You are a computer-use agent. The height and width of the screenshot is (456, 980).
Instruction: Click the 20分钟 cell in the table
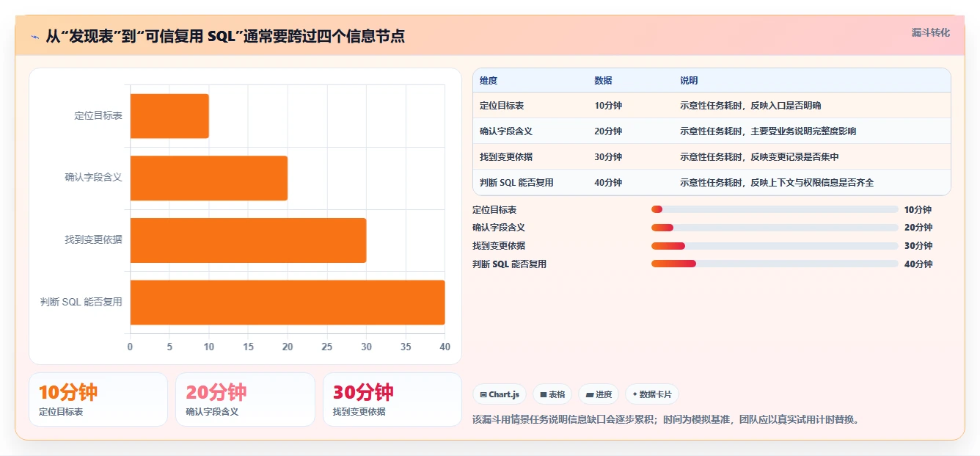tap(608, 131)
